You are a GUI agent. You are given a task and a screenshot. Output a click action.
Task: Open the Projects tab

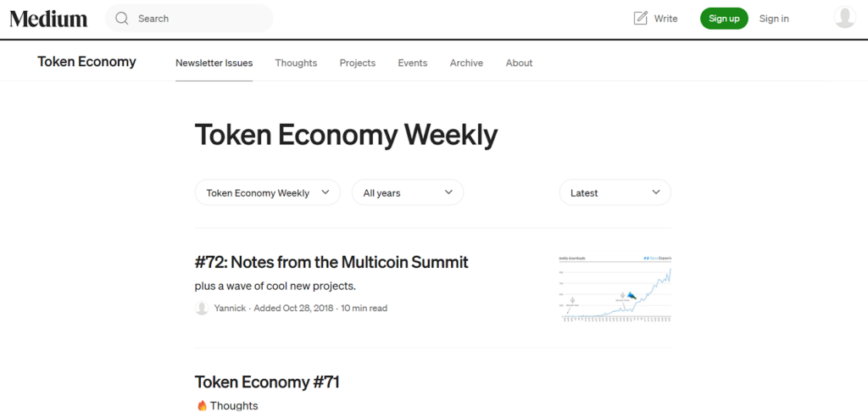click(x=357, y=63)
